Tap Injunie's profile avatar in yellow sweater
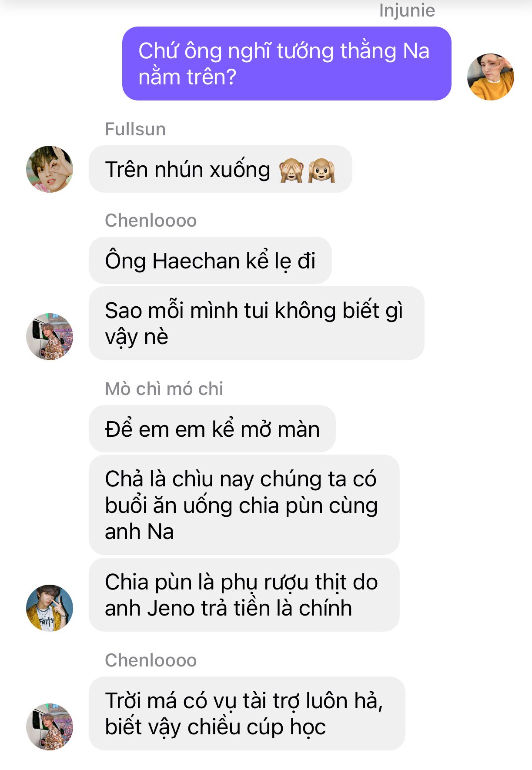The width and height of the screenshot is (532, 770). tap(491, 77)
